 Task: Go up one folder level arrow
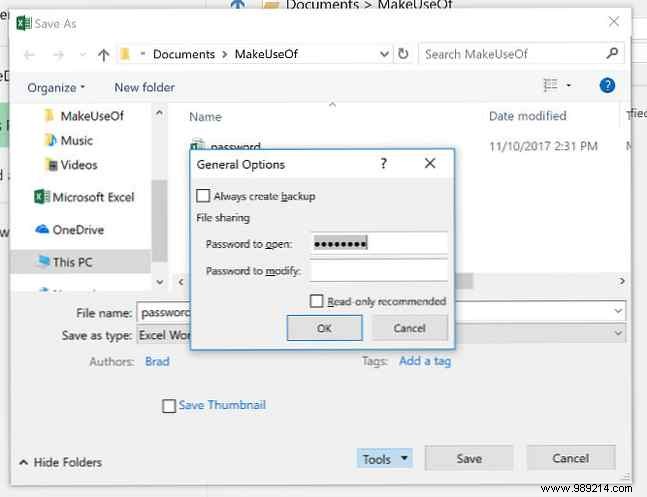tap(104, 54)
